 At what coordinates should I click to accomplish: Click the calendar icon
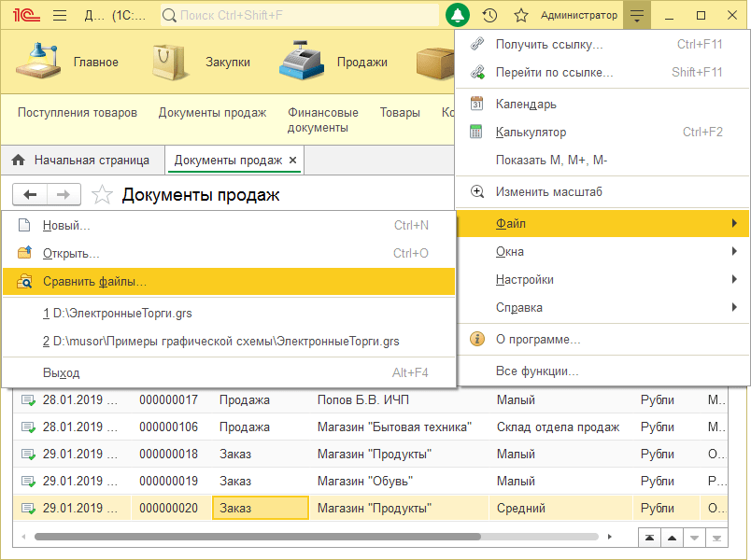(476, 104)
